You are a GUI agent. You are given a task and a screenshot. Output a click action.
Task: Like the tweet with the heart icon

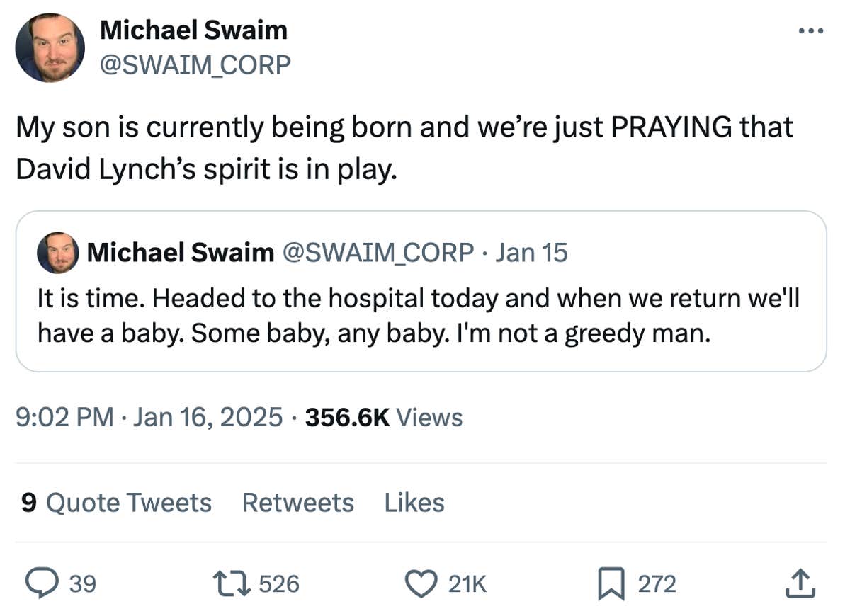pyautogui.click(x=423, y=583)
